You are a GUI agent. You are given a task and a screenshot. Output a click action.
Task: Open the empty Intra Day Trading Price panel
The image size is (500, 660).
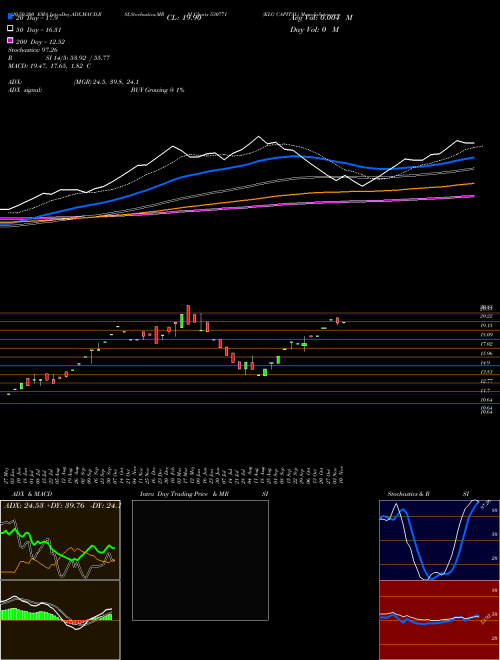200,560
